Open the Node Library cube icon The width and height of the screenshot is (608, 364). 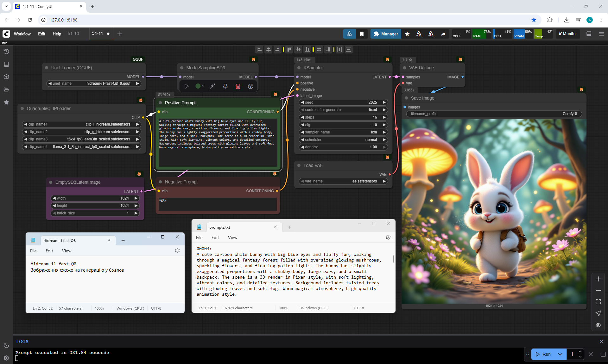point(6,77)
